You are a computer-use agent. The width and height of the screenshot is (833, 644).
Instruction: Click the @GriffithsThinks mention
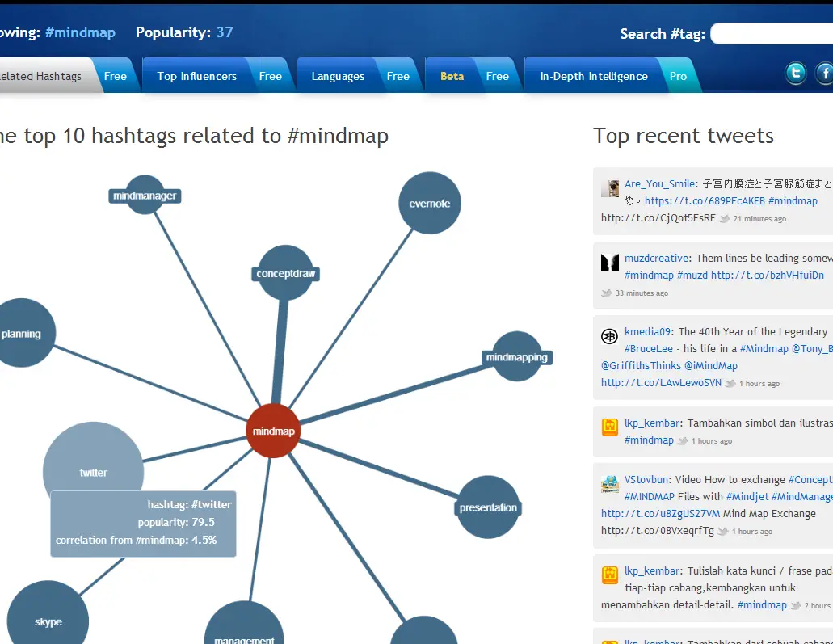tap(641, 365)
